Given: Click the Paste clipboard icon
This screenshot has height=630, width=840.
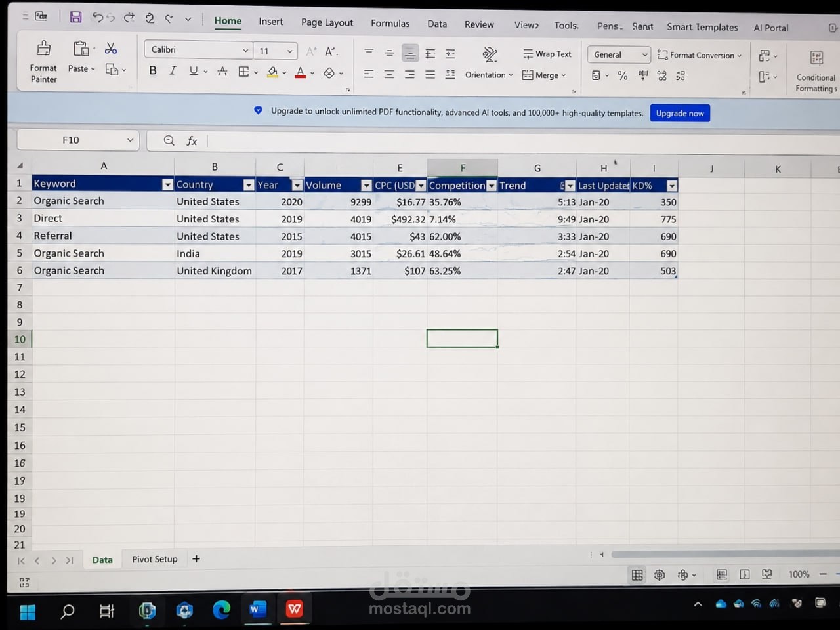Looking at the screenshot, I should [81, 49].
